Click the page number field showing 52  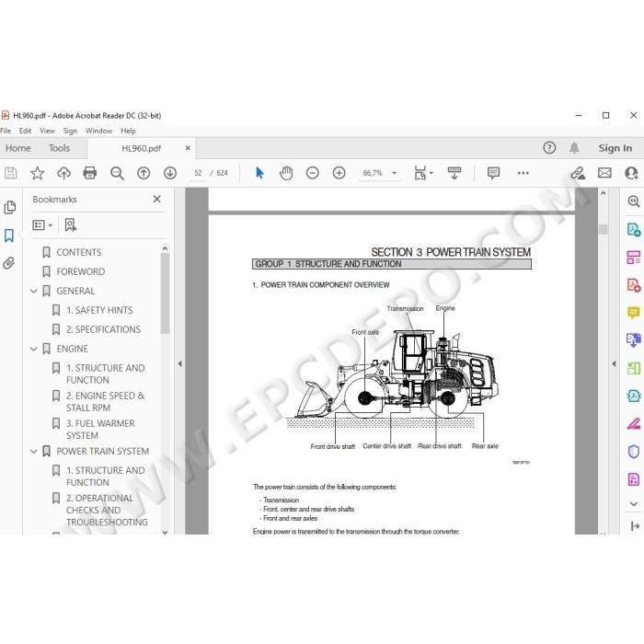click(198, 173)
